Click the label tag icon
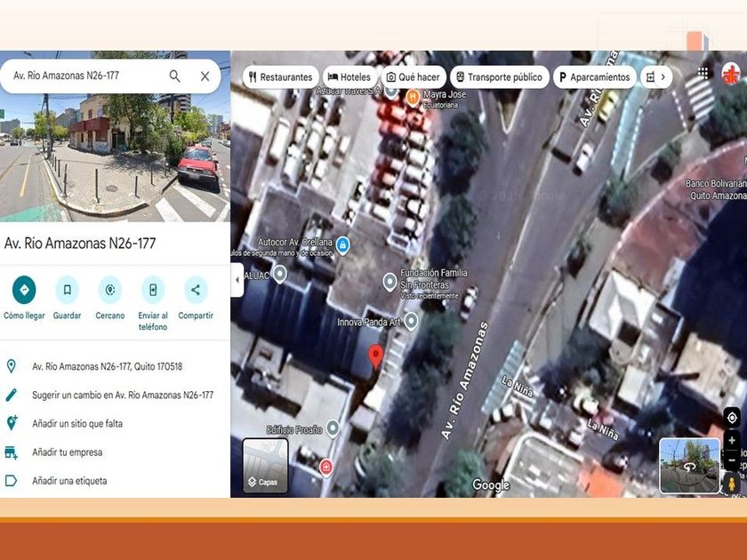 pos(11,481)
